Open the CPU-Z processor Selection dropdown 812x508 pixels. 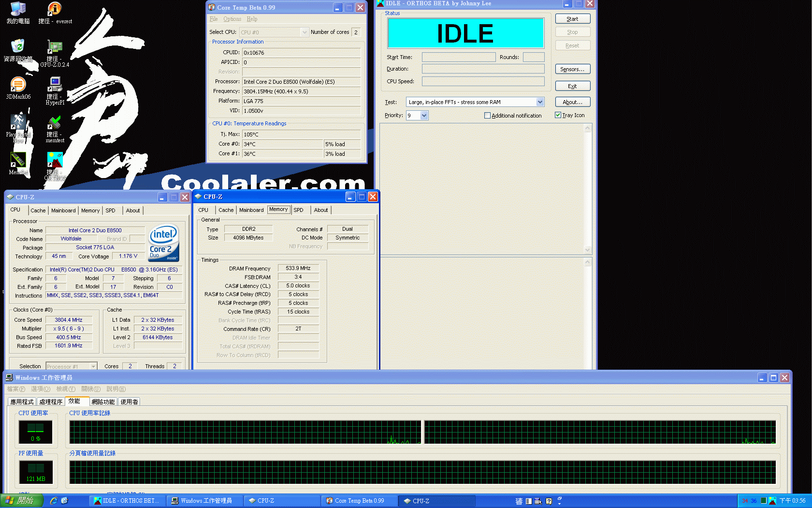(x=94, y=366)
